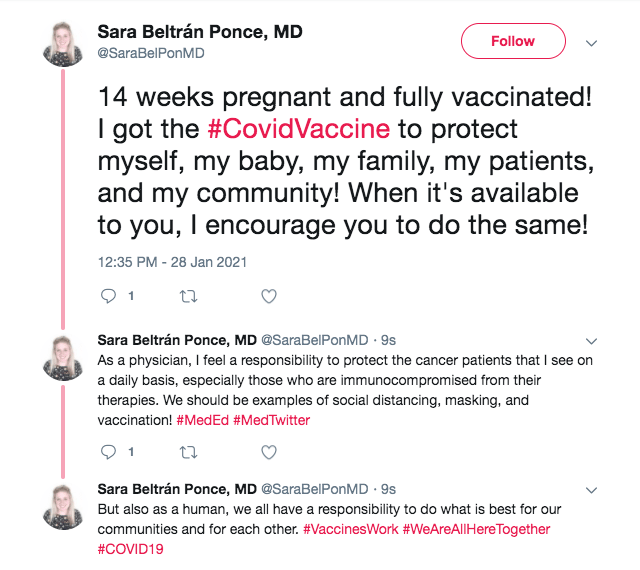
Task: Open the #WeAreAllHereTogether hashtag
Action: tap(477, 529)
